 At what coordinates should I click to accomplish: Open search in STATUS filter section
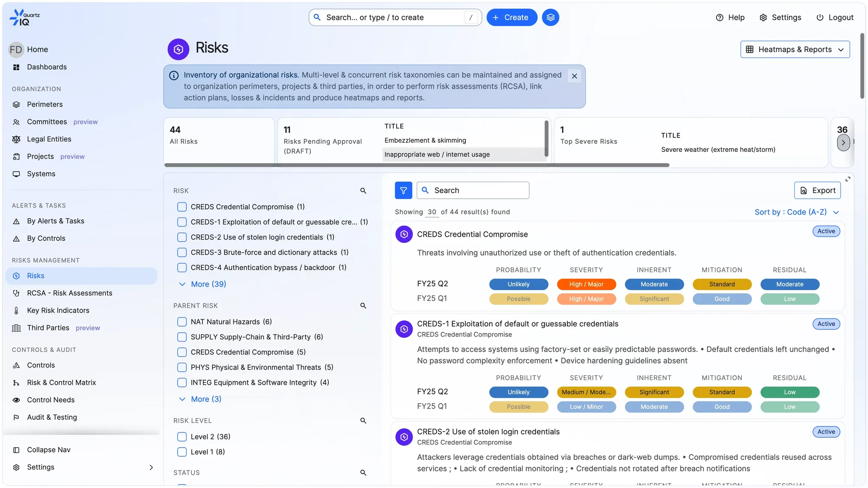pos(363,473)
